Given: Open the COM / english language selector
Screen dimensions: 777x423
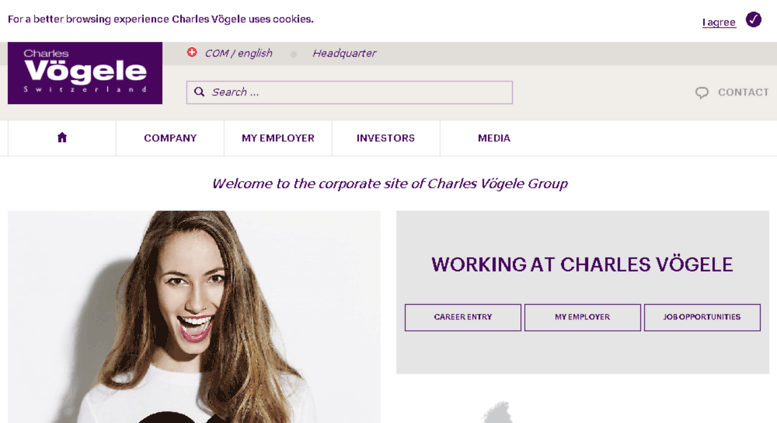Looking at the screenshot, I should click(238, 53).
